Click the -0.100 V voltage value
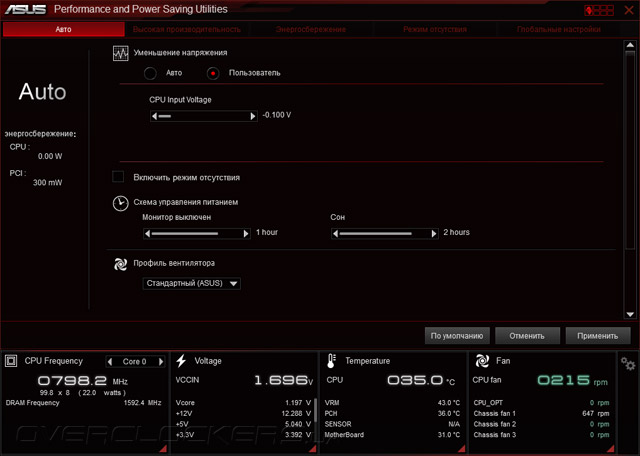Screen dimensions: 640x456 tap(277, 115)
